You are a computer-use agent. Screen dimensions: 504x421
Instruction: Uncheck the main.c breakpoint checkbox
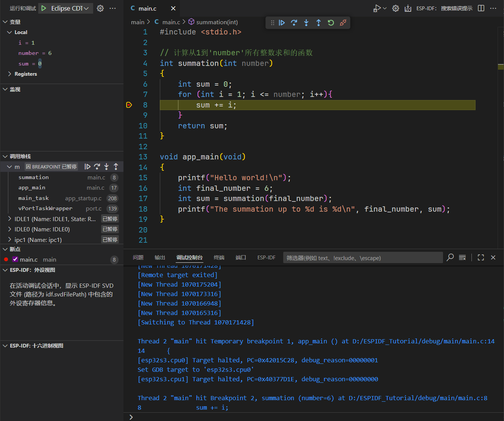[x=16, y=259]
